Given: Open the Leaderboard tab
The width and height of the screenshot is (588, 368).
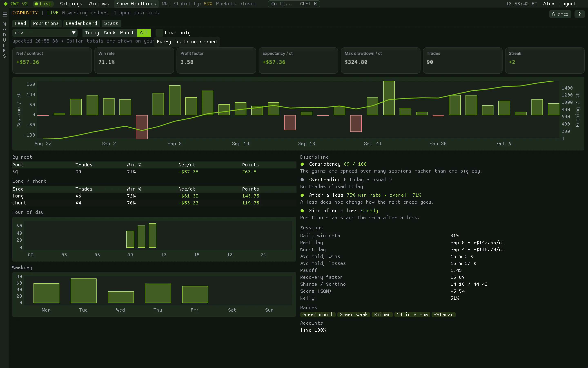Looking at the screenshot, I should pos(81,23).
